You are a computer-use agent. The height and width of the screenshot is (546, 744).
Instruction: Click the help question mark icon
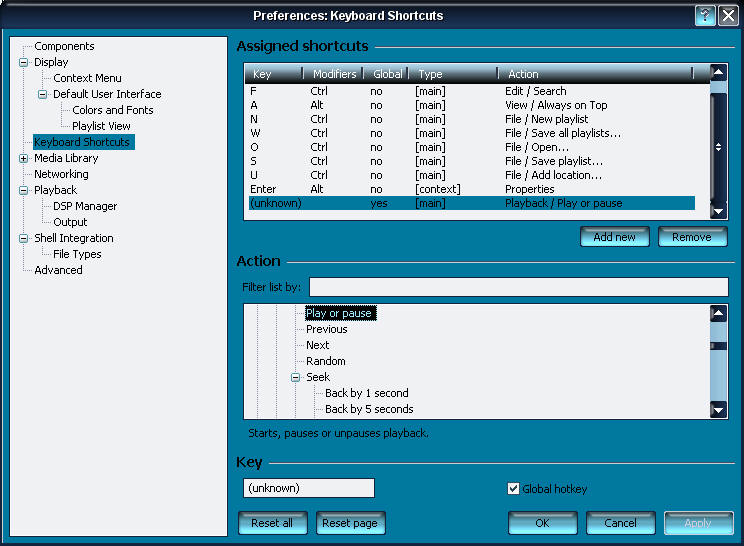coord(705,15)
